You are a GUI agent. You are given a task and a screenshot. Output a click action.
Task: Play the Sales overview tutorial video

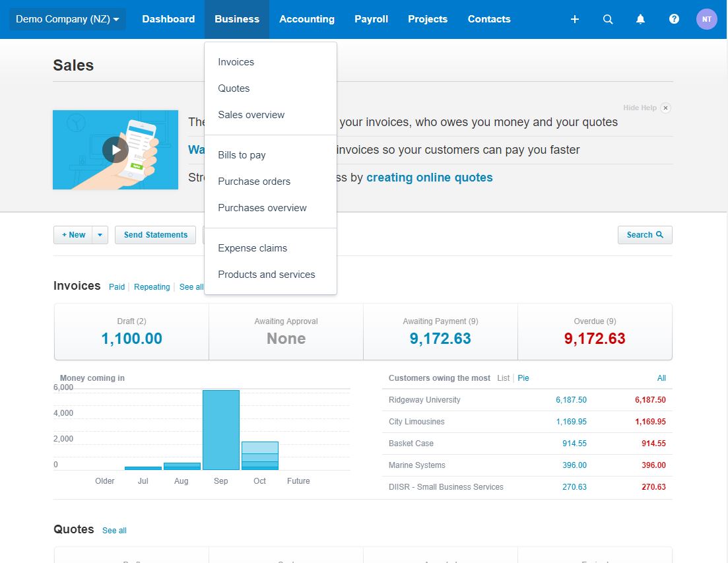pyautogui.click(x=116, y=150)
